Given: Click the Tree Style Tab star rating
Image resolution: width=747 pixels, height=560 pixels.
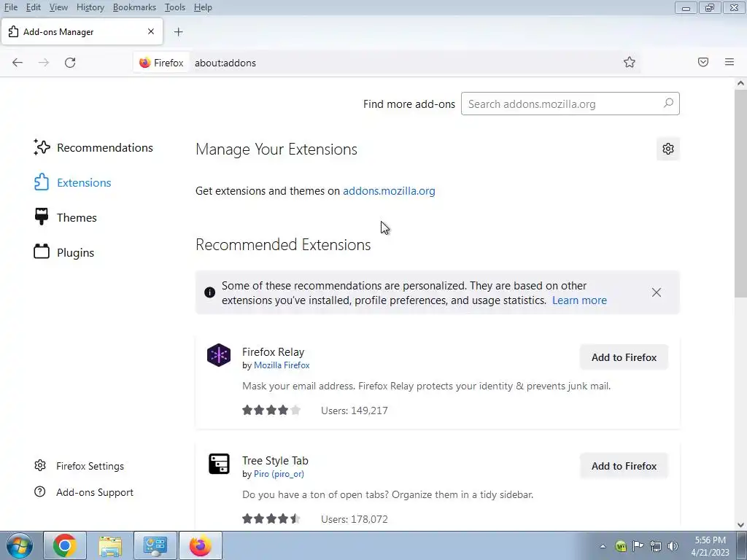Looking at the screenshot, I should [271, 518].
